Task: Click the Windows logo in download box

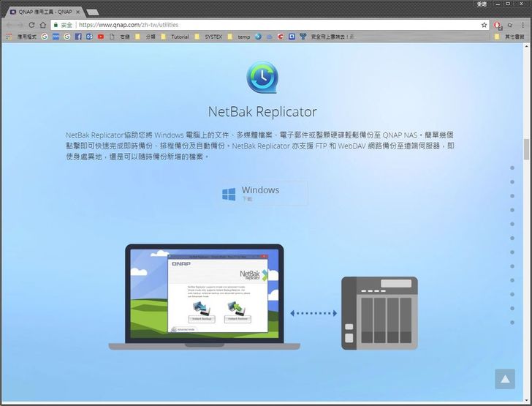Action: click(x=229, y=195)
